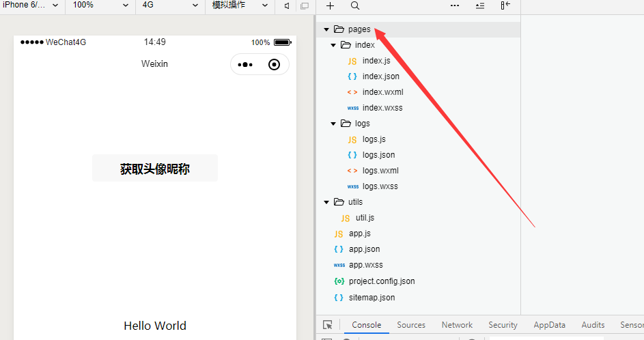644x340 pixels.
Task: Select the index folder name
Action: click(365, 45)
